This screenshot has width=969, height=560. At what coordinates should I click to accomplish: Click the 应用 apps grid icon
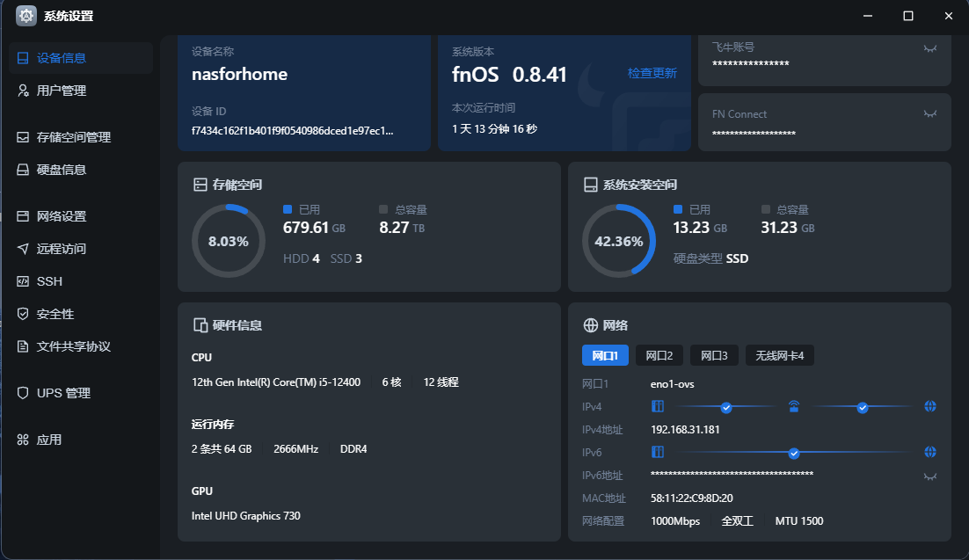pyautogui.click(x=23, y=440)
